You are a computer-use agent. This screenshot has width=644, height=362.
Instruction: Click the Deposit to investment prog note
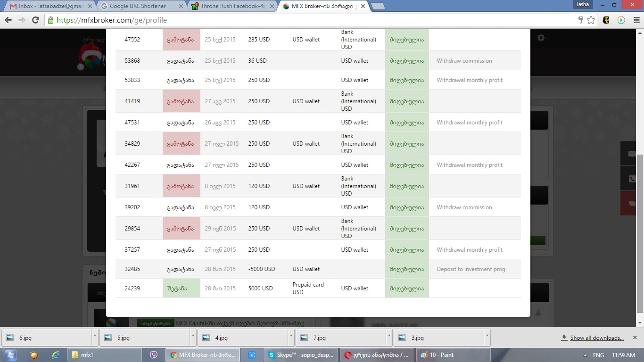pyautogui.click(x=471, y=269)
